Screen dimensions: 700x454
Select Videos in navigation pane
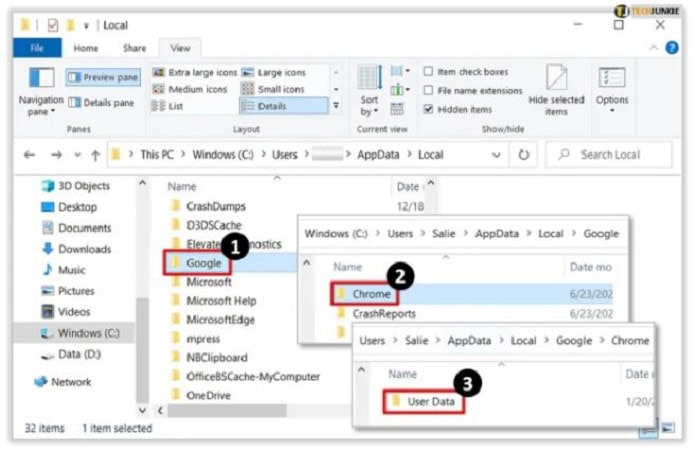[66, 312]
